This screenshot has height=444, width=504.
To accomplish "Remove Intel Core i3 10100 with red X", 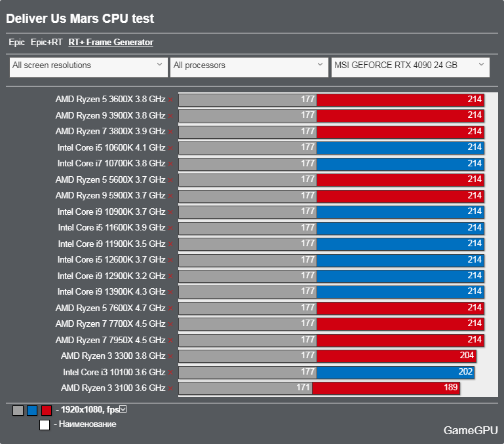I will coord(170,373).
